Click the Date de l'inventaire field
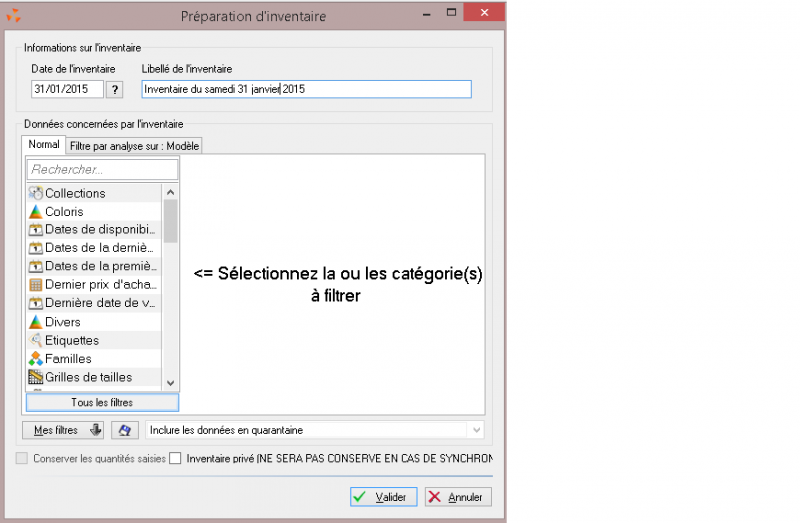Image resolution: width=800 pixels, height=523 pixels. (x=67, y=89)
